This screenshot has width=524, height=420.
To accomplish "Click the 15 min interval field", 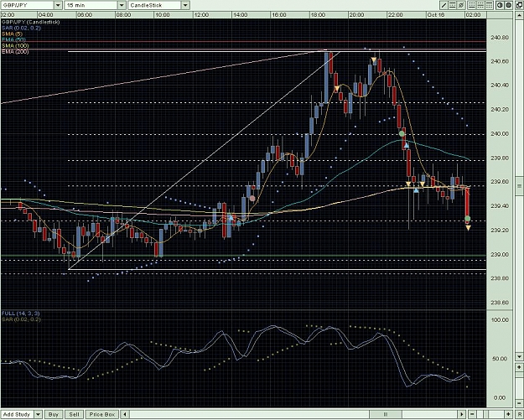I will pyautogui.click(x=91, y=5).
